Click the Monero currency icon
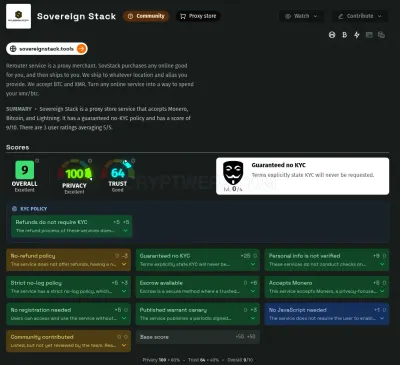The image size is (400, 365). [x=332, y=35]
